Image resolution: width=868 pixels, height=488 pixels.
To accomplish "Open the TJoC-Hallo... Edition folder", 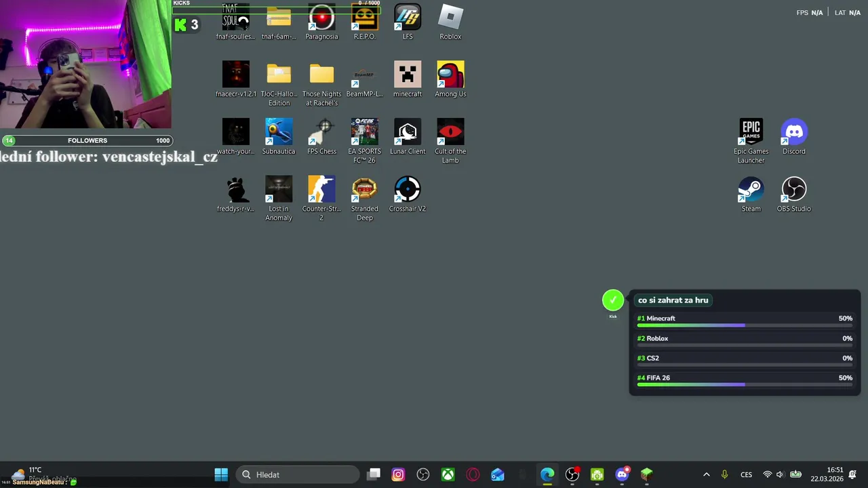I will [x=279, y=84].
